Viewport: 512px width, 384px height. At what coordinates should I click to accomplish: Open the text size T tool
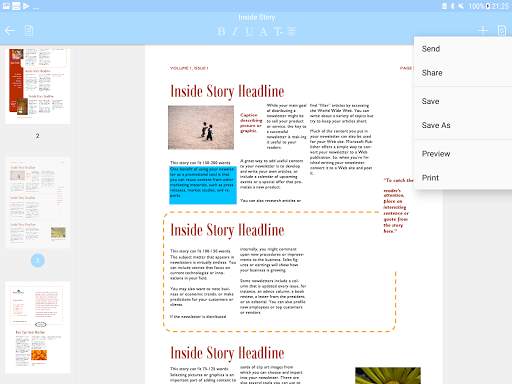coord(278,32)
